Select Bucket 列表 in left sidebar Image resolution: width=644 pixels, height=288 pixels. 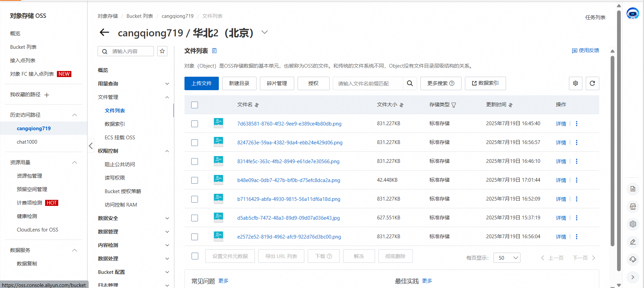pyautogui.click(x=23, y=47)
